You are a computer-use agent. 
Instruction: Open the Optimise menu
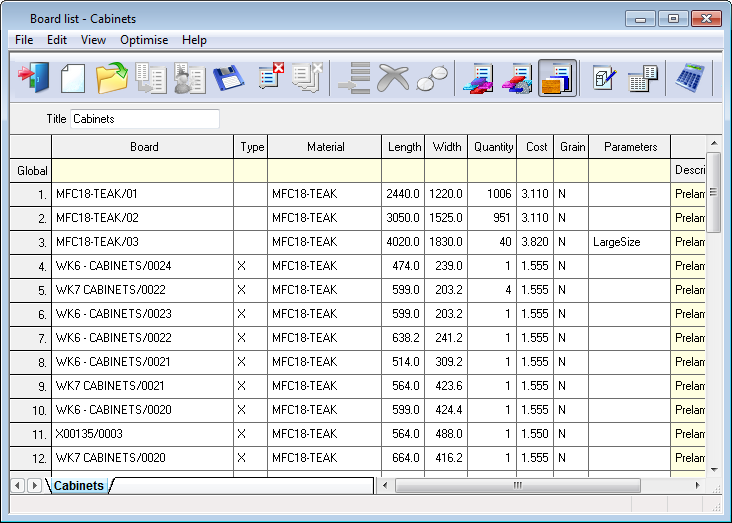click(144, 40)
